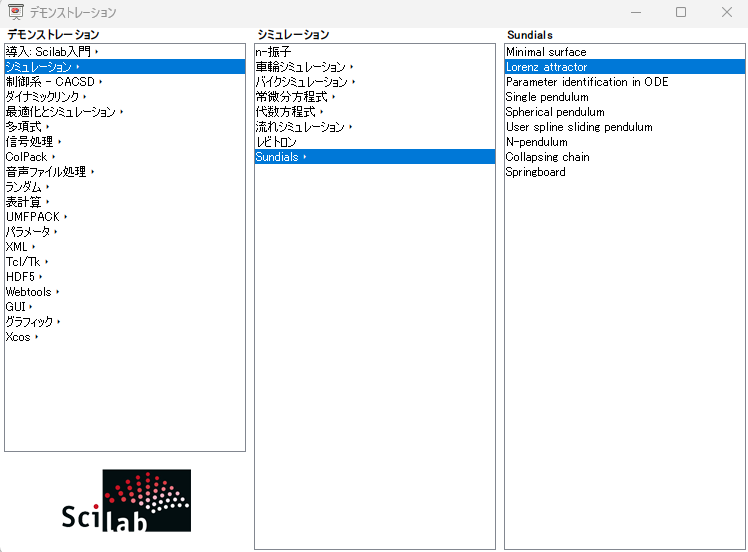Open the 信号処理 category

[x=125, y=142]
